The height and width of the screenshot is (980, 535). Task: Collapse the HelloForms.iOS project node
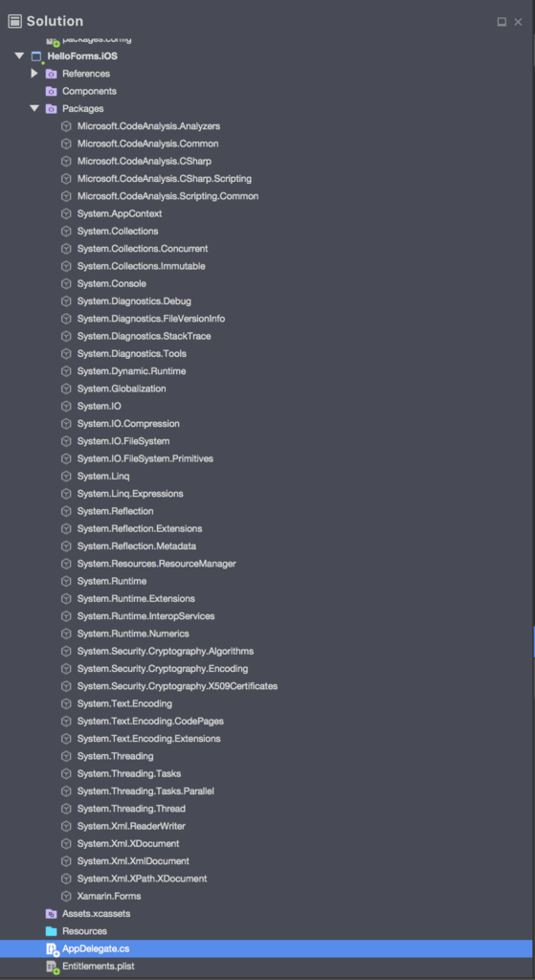click(19, 56)
